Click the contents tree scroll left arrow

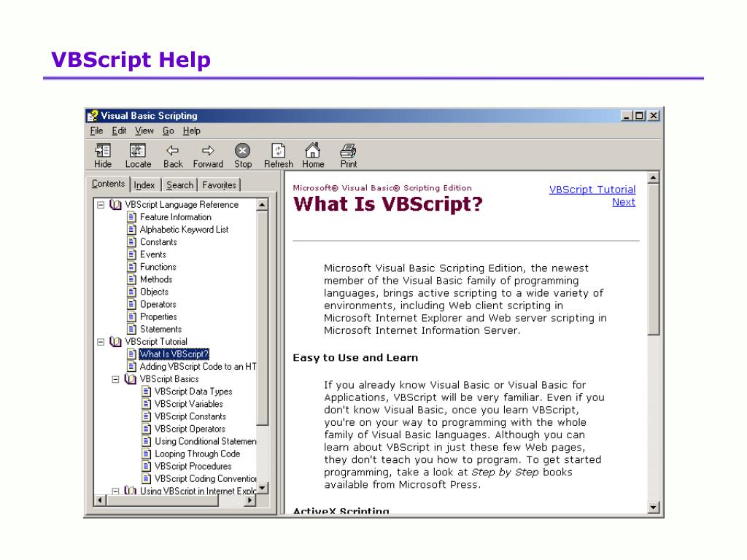[x=99, y=500]
